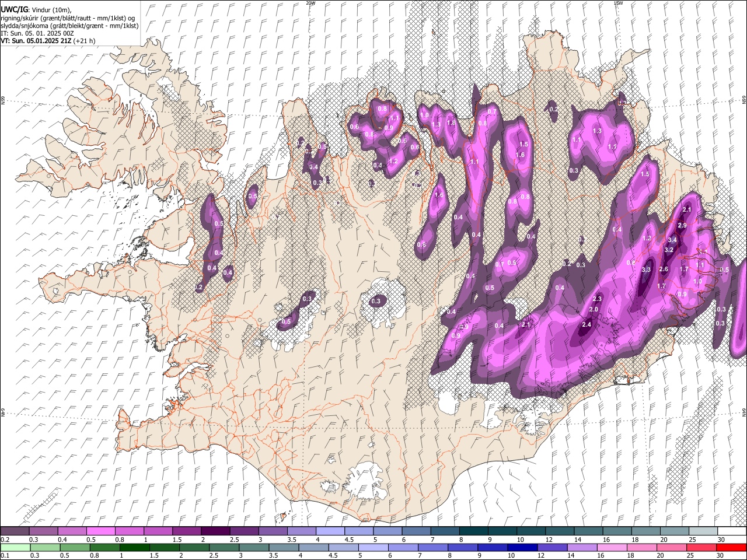This screenshot has width=747, height=560.
Task: Click the upper legend swatch between 3 and 3.5
Action: (x=273, y=531)
